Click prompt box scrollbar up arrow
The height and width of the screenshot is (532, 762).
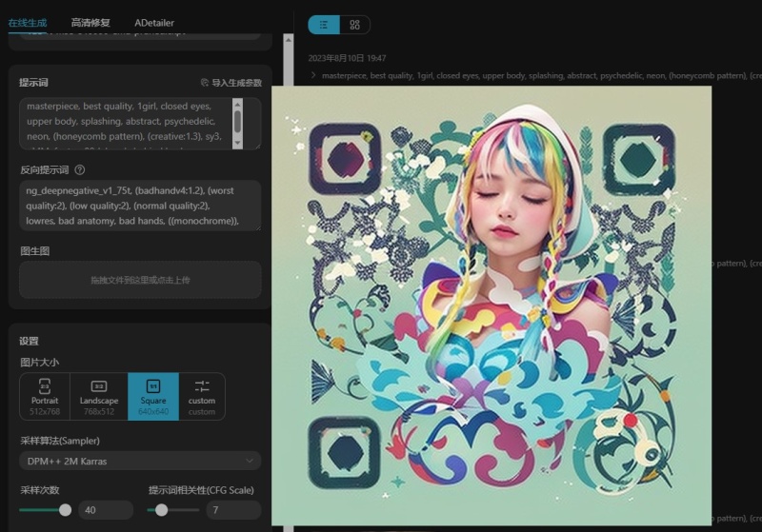237,104
